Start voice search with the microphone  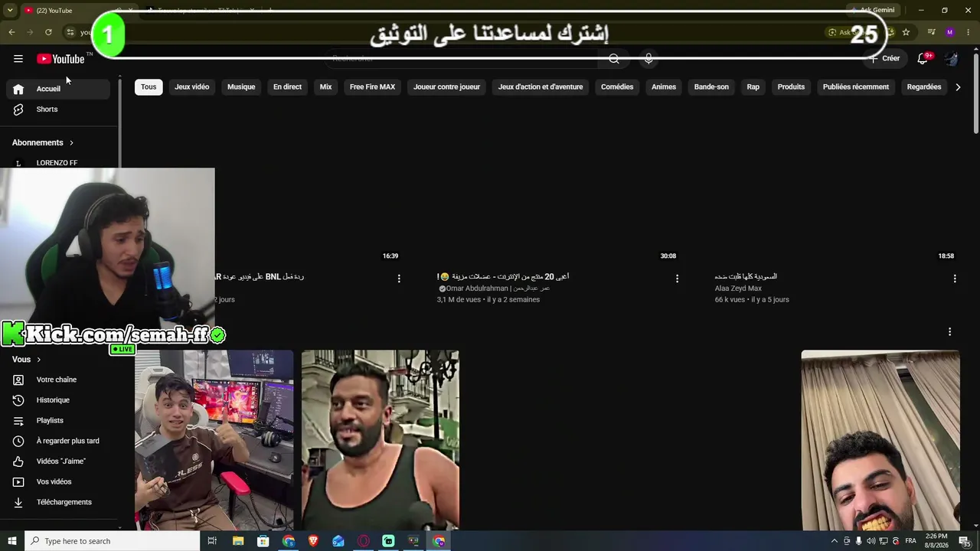(648, 59)
